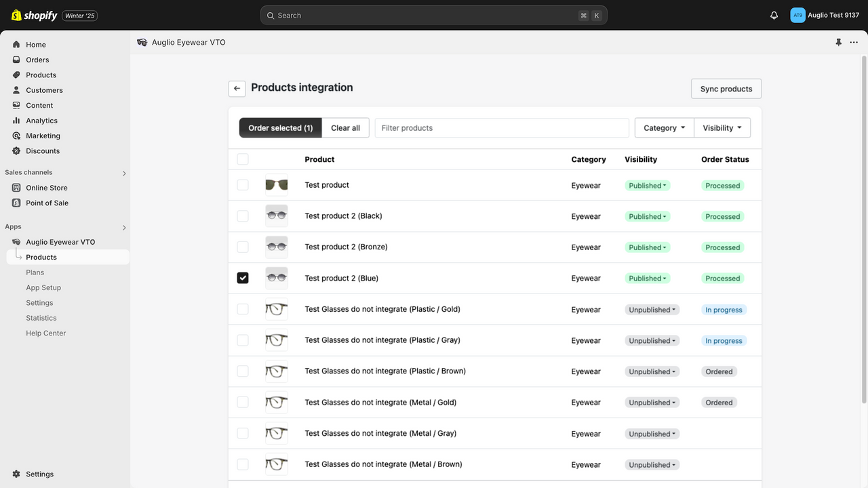The image size is (868, 488).
Task: Open Statistics in the app menu
Action: click(x=41, y=318)
